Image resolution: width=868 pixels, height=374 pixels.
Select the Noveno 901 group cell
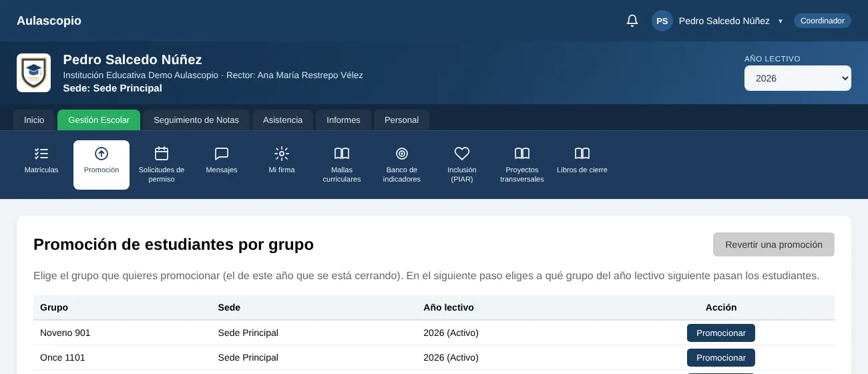coord(65,333)
